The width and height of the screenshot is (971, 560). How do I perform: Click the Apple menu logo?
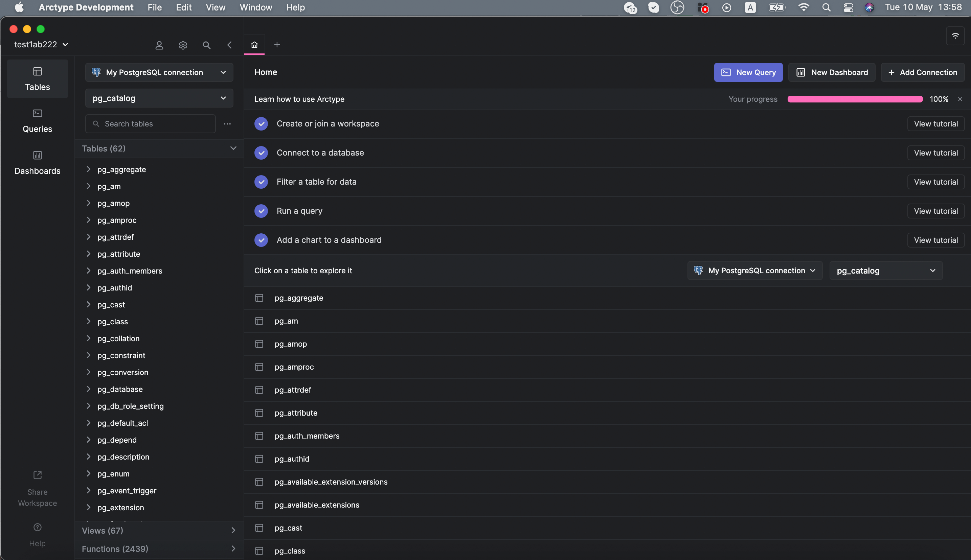(19, 7)
